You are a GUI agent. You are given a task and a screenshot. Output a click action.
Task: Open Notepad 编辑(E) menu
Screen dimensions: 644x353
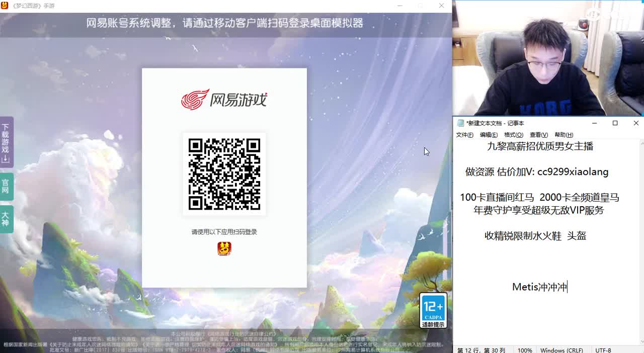tap(489, 135)
